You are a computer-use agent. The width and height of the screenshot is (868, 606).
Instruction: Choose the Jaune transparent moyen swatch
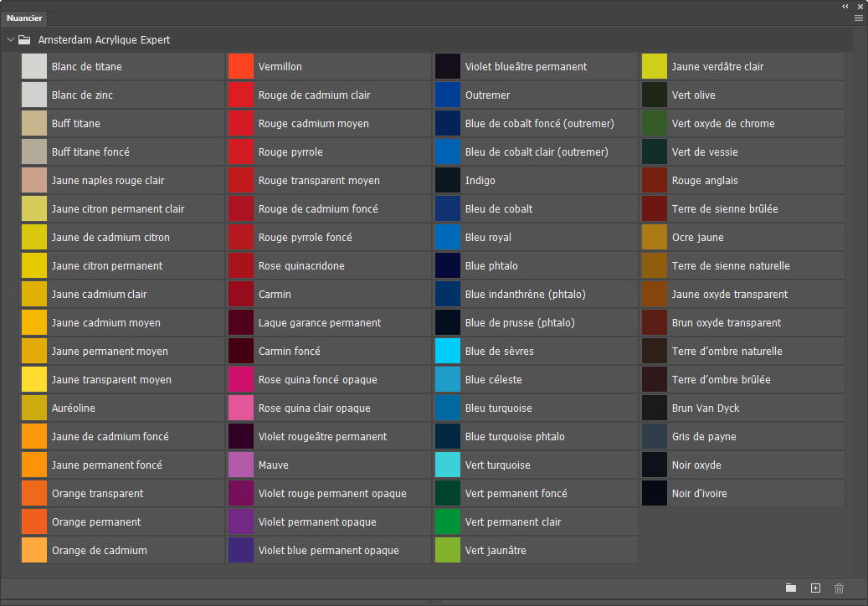click(x=34, y=380)
